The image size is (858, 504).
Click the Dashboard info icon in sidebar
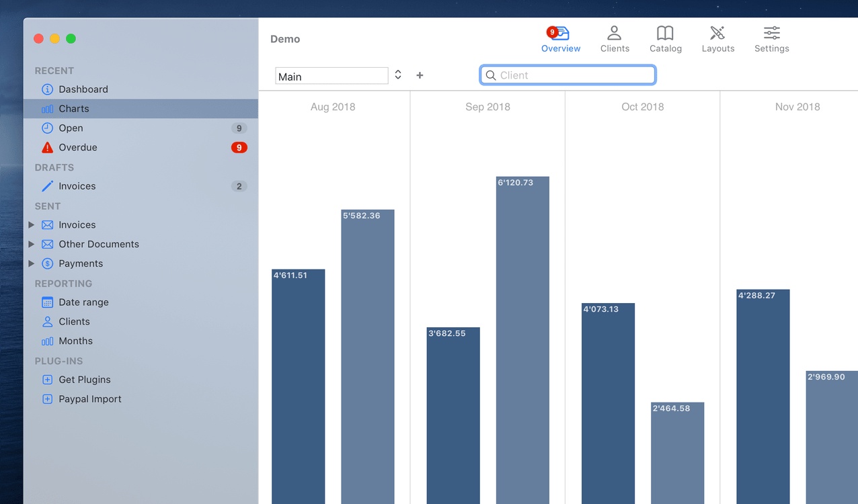47,89
